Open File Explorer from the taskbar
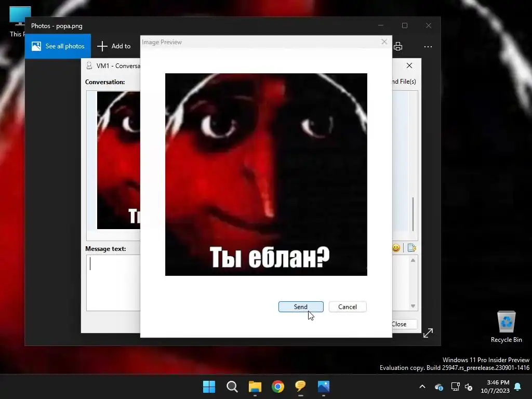The height and width of the screenshot is (399, 532). click(x=255, y=387)
